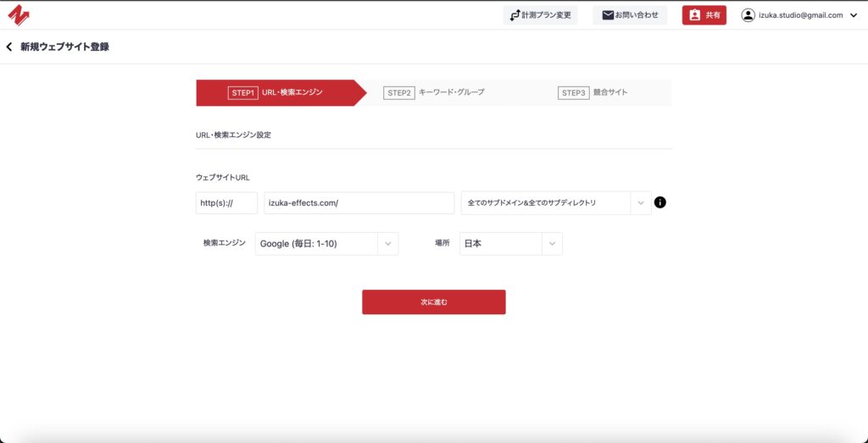Open the 場所 location dropdown arrow
Screen dimensions: 868x443
point(552,244)
